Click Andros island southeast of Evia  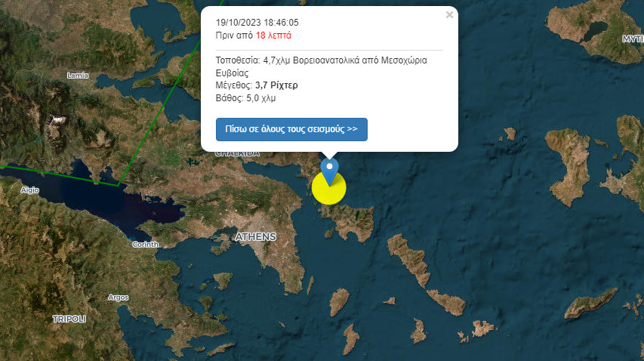(x=409, y=259)
